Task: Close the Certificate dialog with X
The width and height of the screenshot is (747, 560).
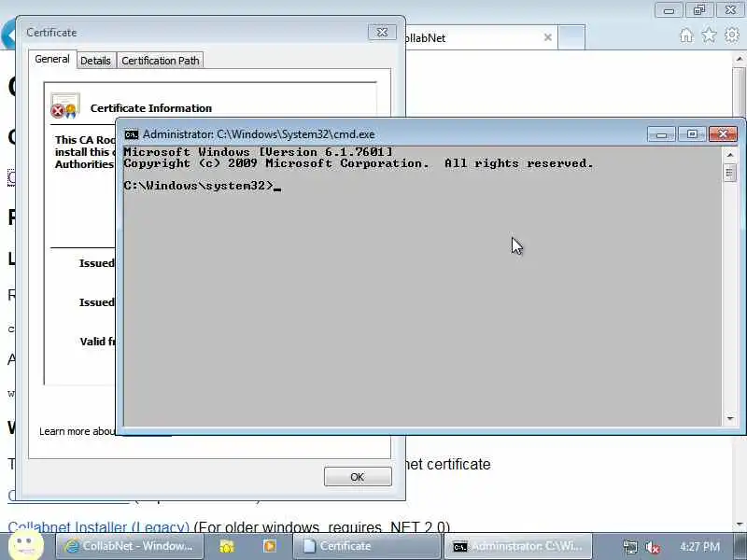Action: pyautogui.click(x=382, y=33)
